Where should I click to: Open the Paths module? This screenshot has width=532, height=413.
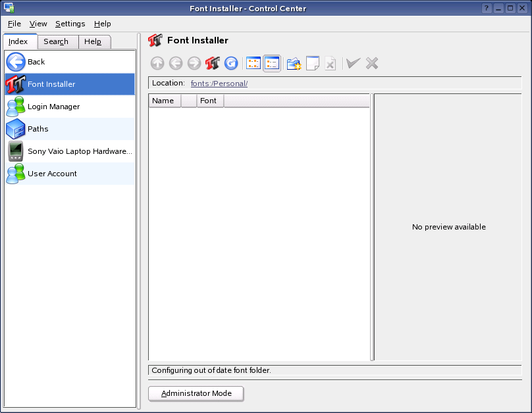tap(70, 129)
